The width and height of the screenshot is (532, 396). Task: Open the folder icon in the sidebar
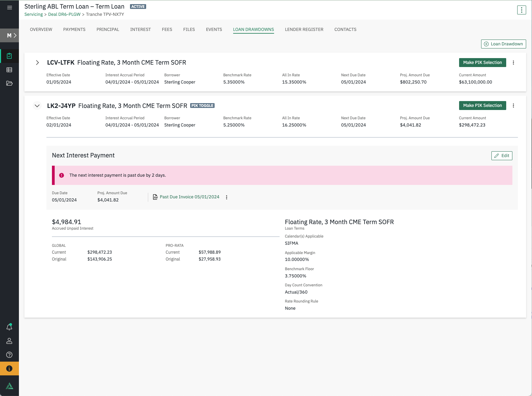(x=9, y=83)
